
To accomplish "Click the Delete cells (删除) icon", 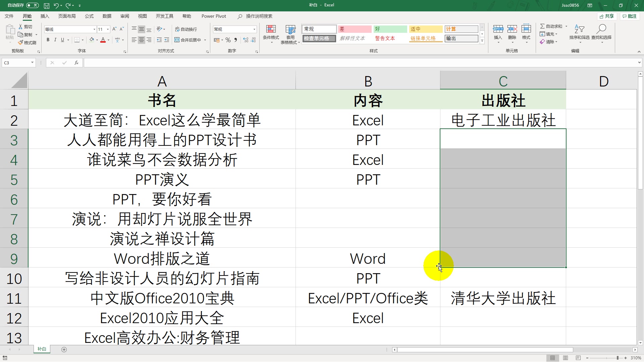I will point(512,29).
